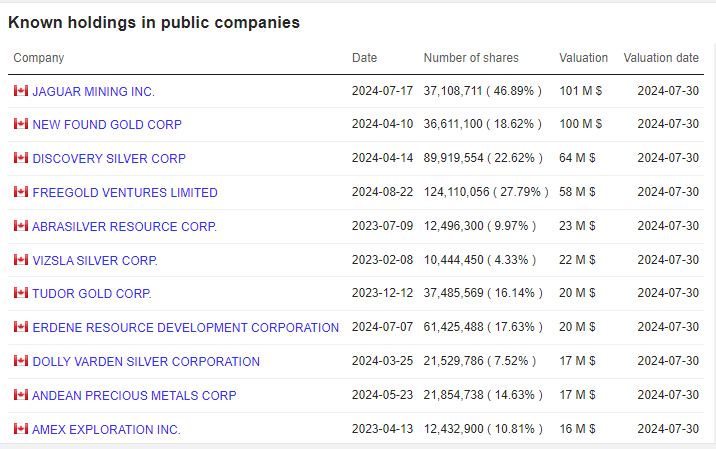Open the FREEGOLD VENTURES LIMITED link
The image size is (716, 449).
click(x=125, y=192)
